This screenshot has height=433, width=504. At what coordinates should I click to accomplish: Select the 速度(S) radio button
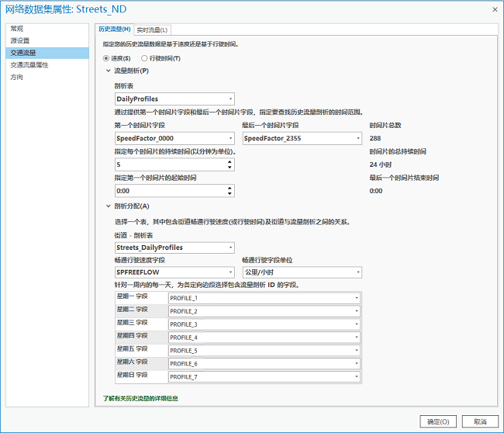(x=107, y=58)
